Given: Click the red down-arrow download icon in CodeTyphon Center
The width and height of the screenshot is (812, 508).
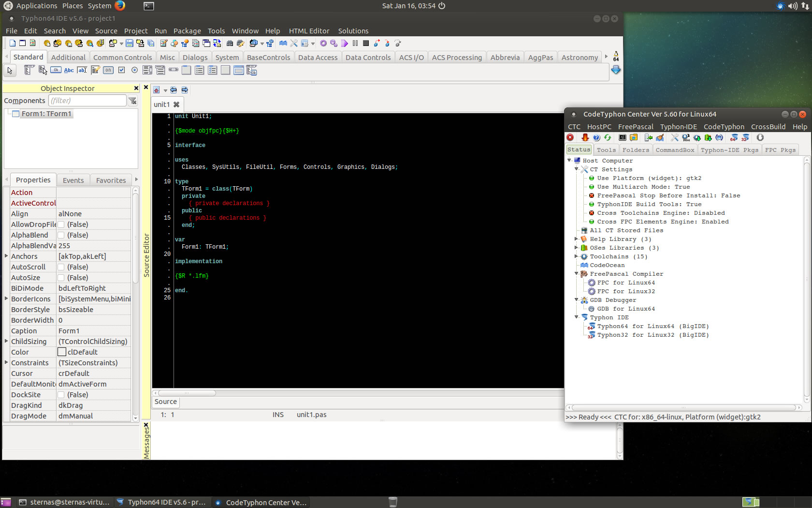Looking at the screenshot, I should (x=585, y=138).
